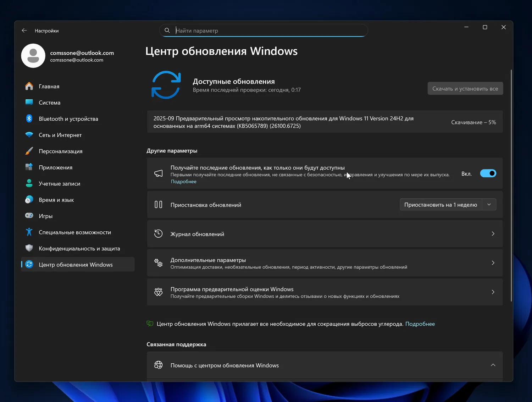Navigate to Приложения settings
The image size is (532, 402).
click(x=78, y=167)
